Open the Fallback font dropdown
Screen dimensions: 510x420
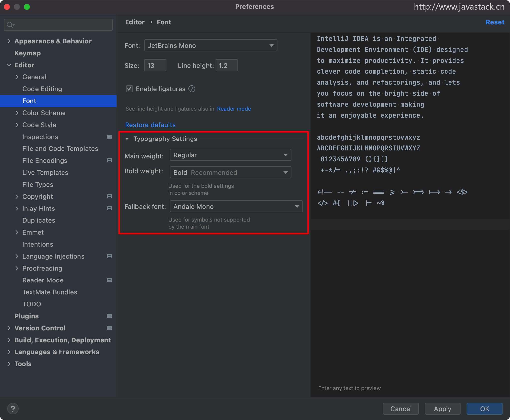tap(236, 206)
